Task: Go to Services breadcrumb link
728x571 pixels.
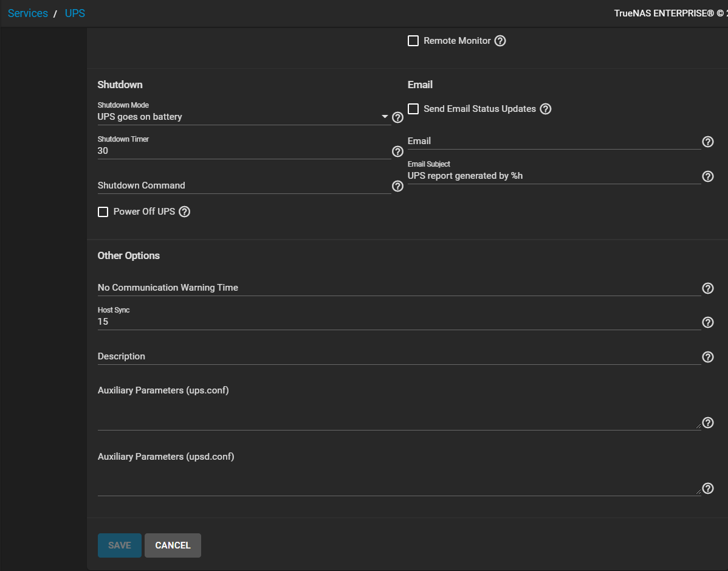Action: (28, 13)
